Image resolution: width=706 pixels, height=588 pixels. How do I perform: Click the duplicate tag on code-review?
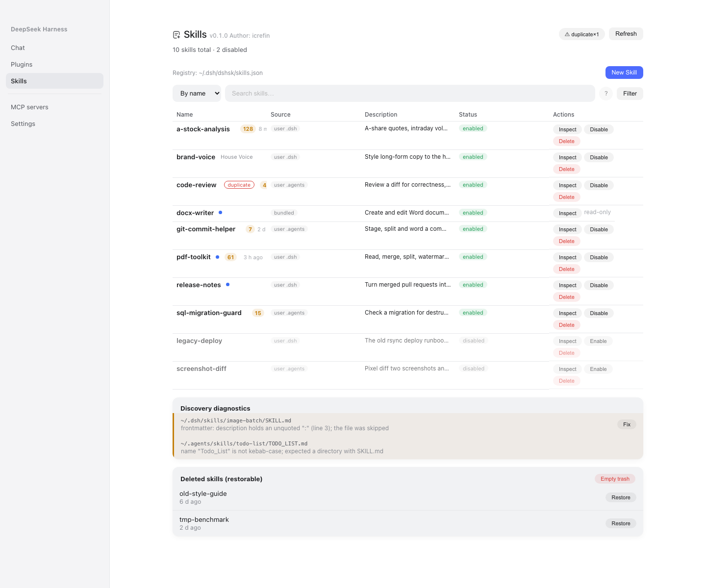pyautogui.click(x=239, y=185)
